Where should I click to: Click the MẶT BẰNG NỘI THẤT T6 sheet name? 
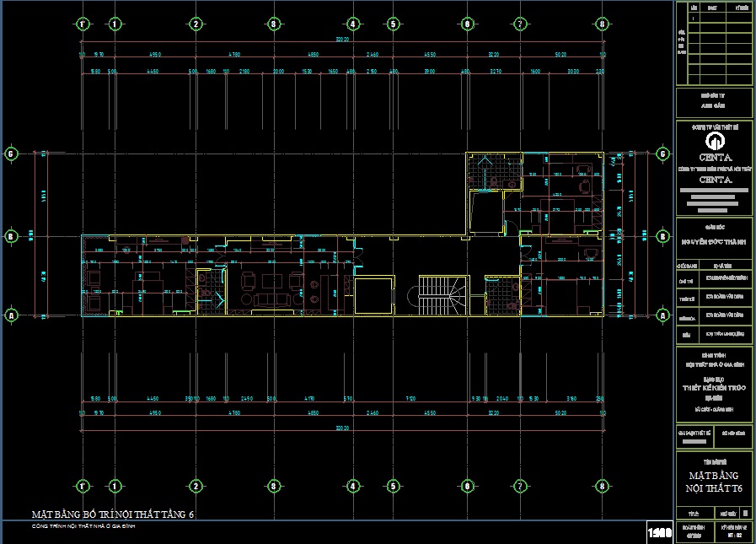pyautogui.click(x=714, y=482)
